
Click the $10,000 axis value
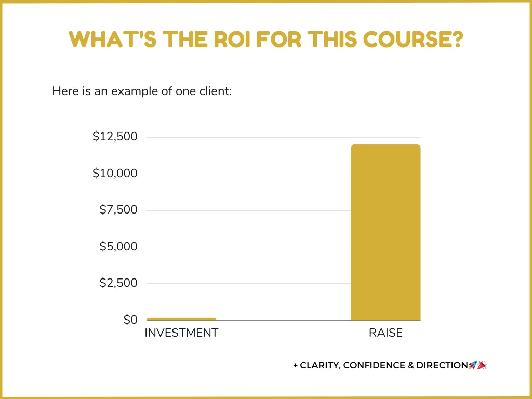(x=115, y=173)
